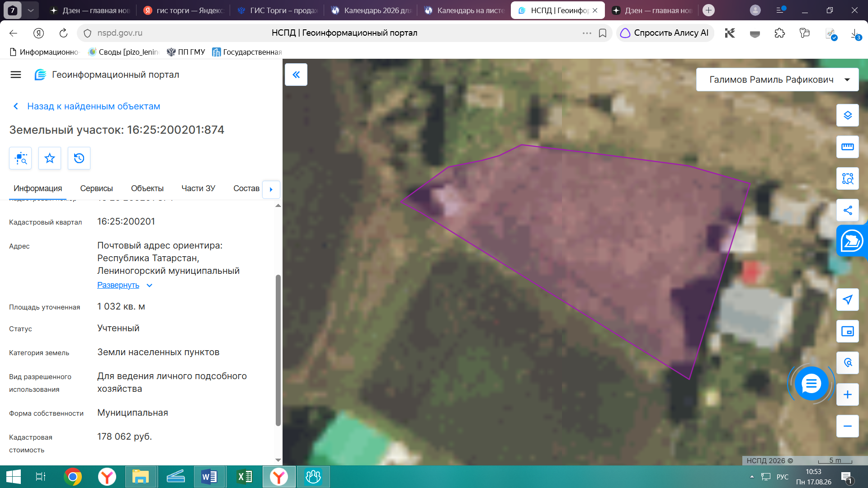Viewport: 868px width, 488px height.
Task: Go back in the browser
Action: [x=13, y=33]
